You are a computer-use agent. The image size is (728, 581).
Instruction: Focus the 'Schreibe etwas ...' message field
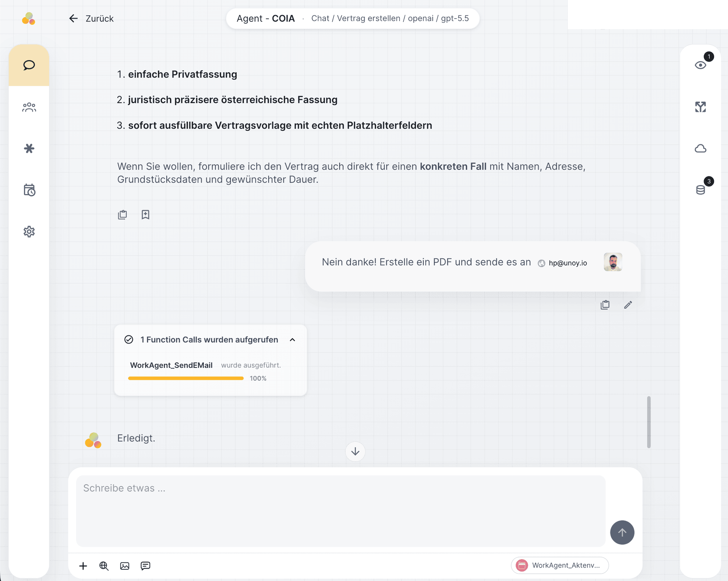[x=341, y=511]
